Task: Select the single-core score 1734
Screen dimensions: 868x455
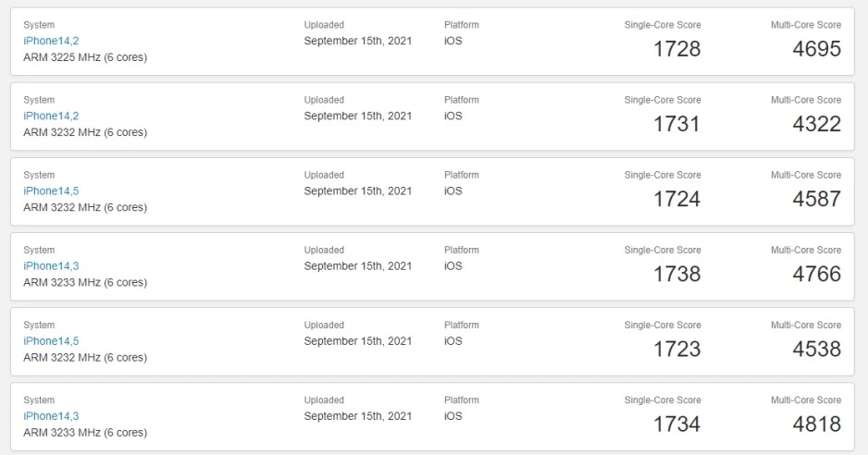Action: (676, 424)
